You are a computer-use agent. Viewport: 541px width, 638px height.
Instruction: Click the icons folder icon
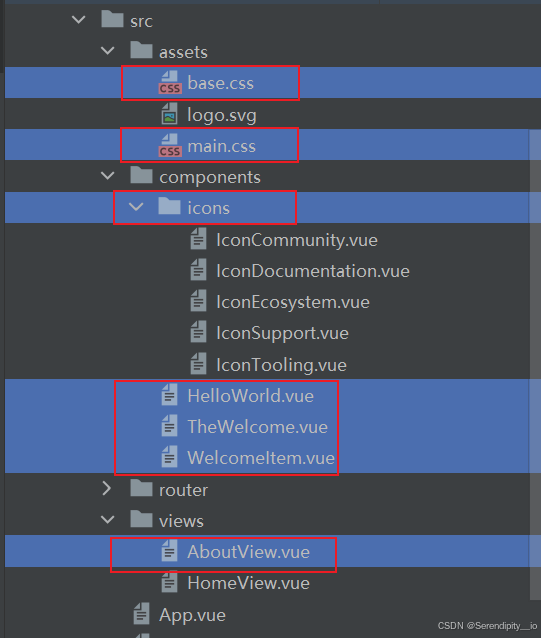coord(169,206)
